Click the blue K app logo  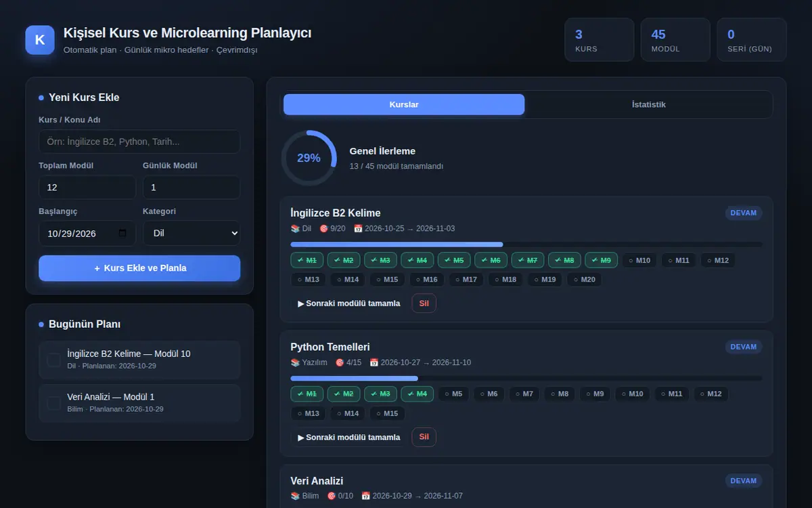[x=40, y=40]
